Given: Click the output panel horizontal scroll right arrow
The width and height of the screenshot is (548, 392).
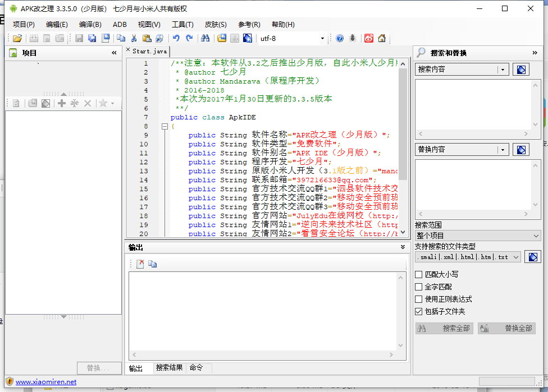Looking at the screenshot, I should point(391,354).
